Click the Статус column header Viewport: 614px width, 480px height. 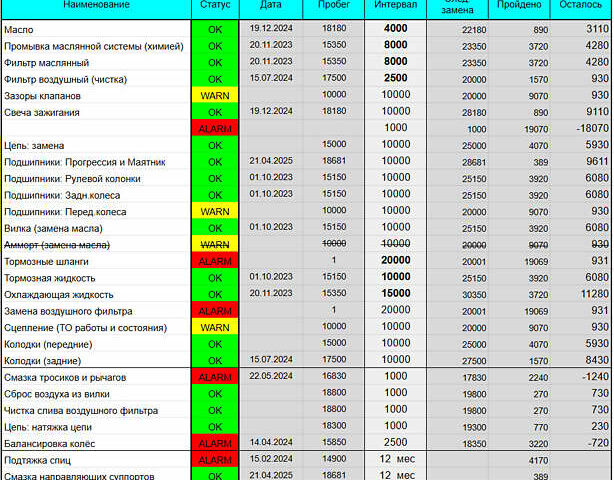pos(215,6)
